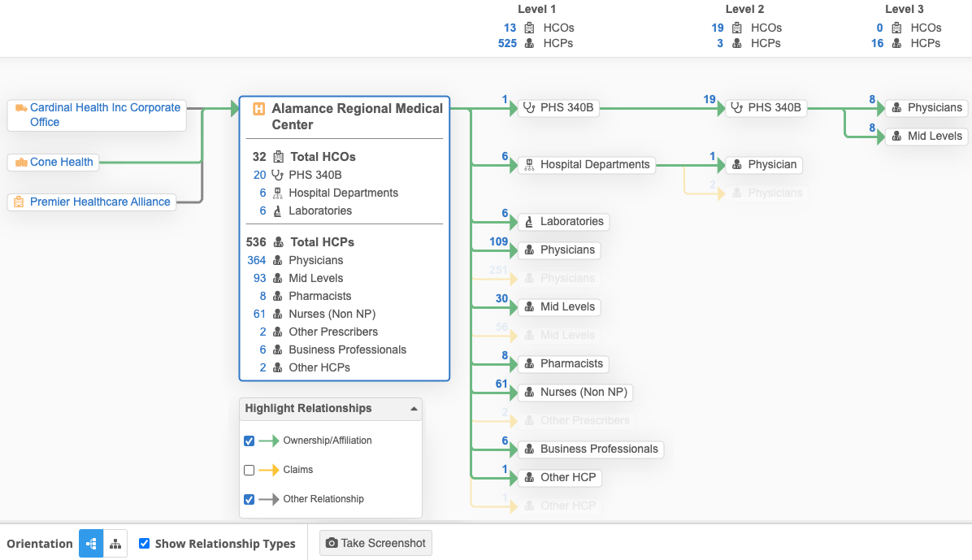Switch to vertical tree orientation icon

coord(115,544)
